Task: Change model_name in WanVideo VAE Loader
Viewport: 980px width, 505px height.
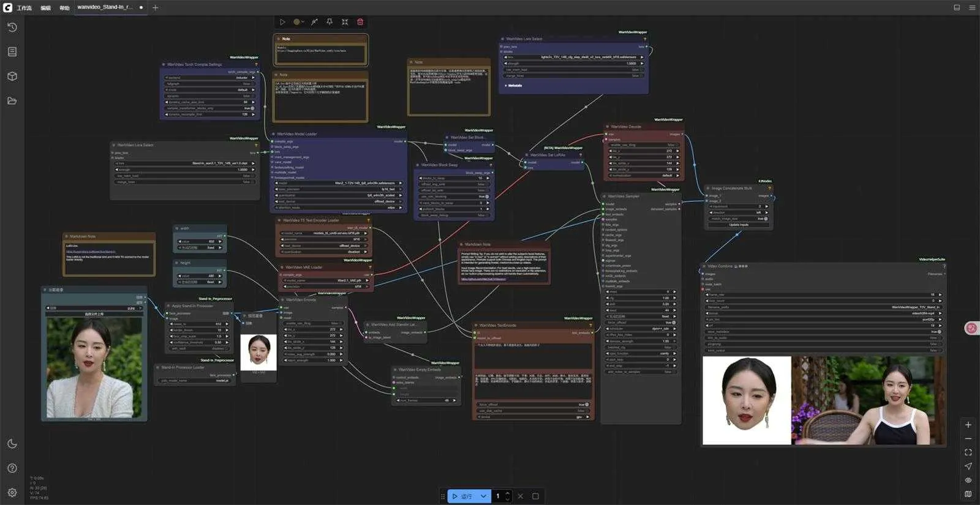Action: click(325, 280)
